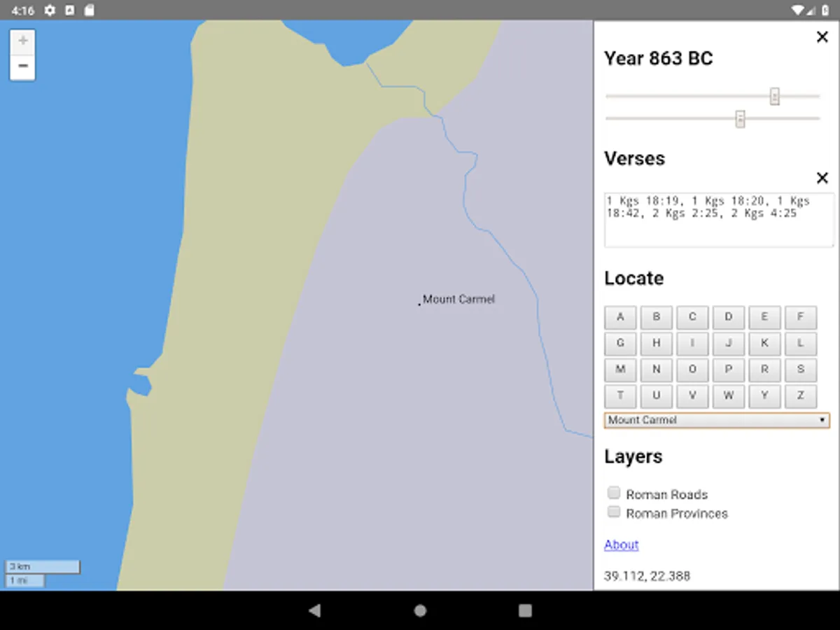Screen dimensions: 840x630
Task: Click the 3 km scale bar
Action: (x=43, y=567)
